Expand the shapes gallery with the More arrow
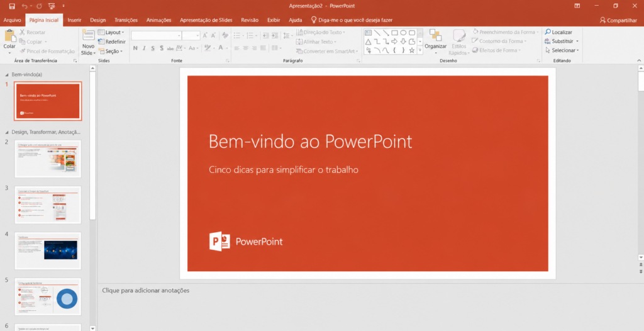Screen dimensions: 644x331 coord(420,50)
